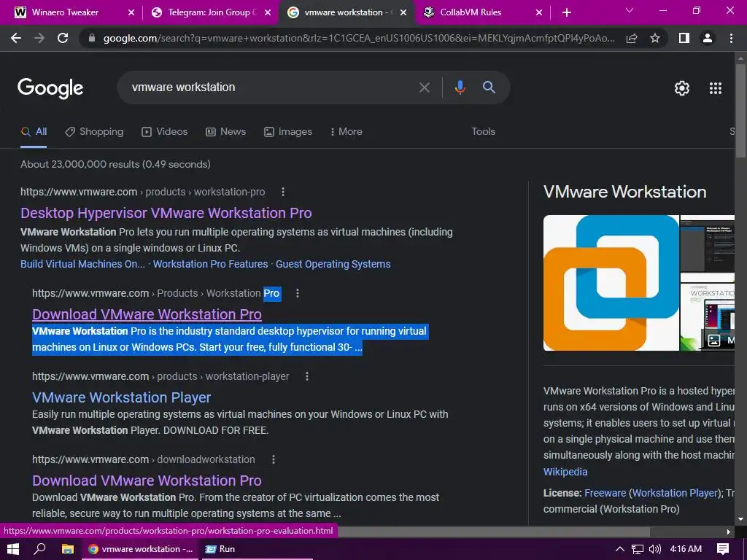This screenshot has height=560, width=747.
Task: Open options for downloadworkstation result
Action: tap(274, 459)
